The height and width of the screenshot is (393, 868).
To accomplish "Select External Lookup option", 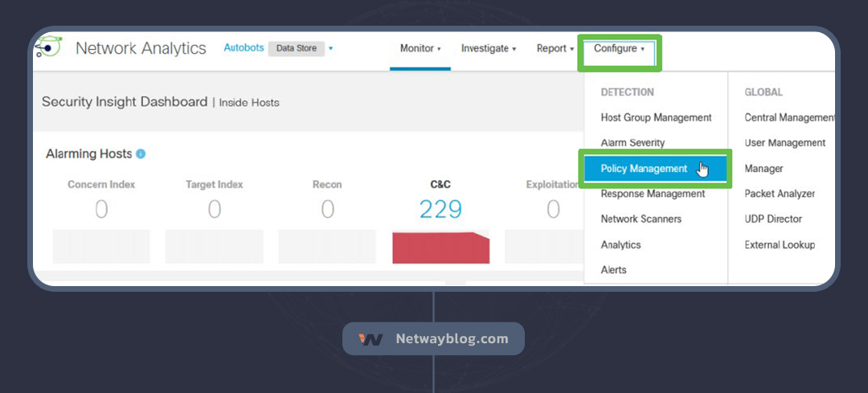I will click(x=779, y=244).
